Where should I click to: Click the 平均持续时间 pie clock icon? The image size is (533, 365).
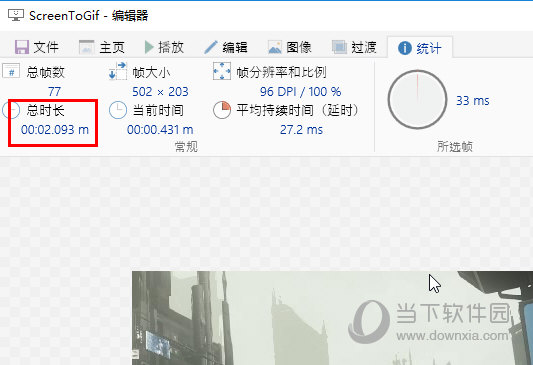[222, 110]
